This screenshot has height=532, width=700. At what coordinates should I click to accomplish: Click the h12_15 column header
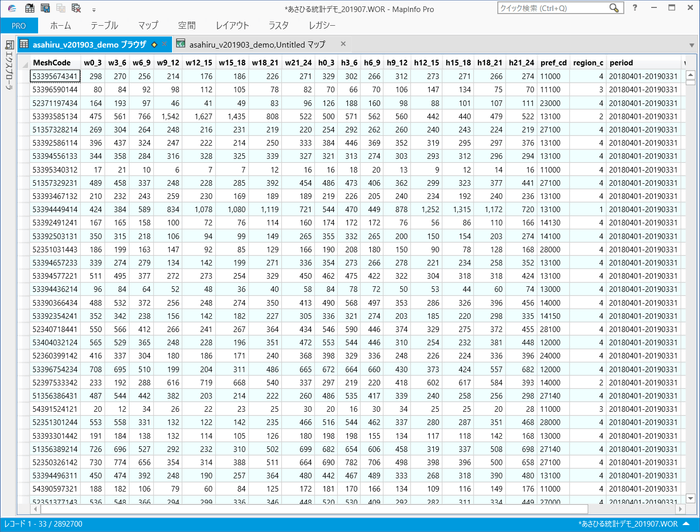click(x=426, y=63)
